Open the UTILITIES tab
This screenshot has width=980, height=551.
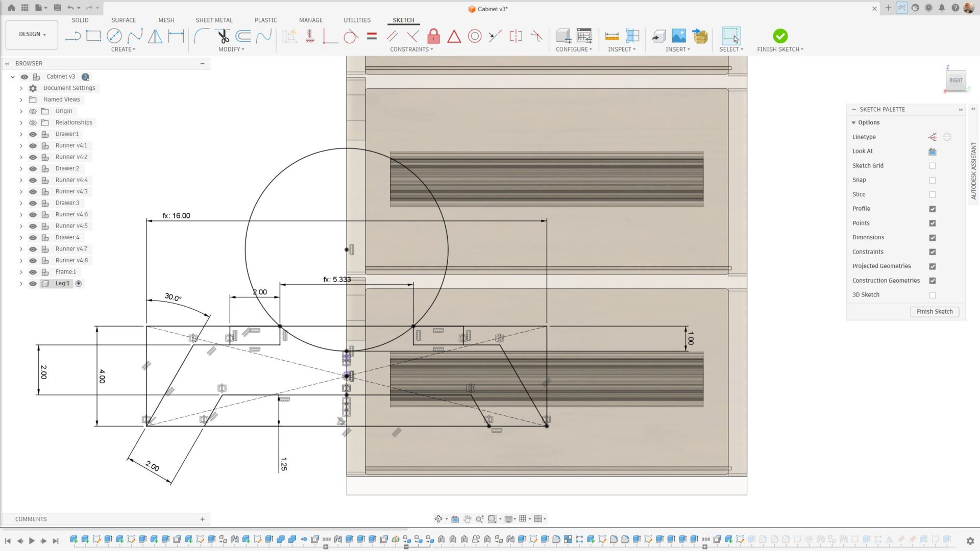357,20
